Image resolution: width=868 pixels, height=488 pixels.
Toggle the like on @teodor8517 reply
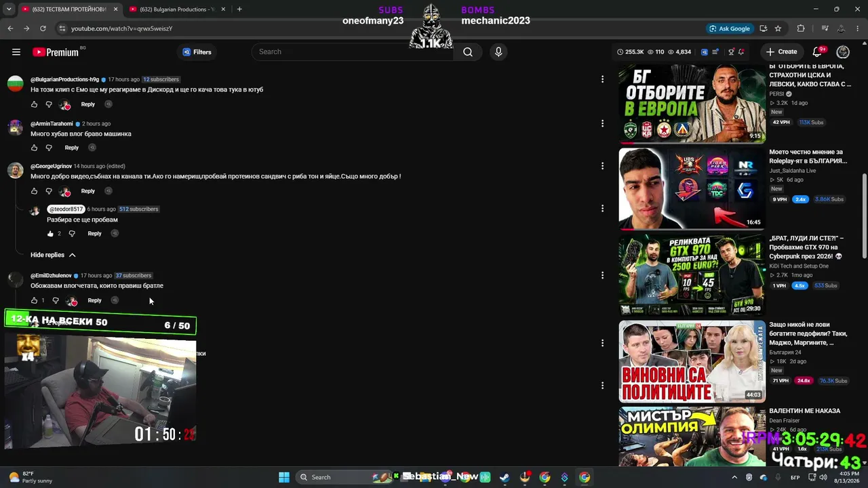coord(50,234)
